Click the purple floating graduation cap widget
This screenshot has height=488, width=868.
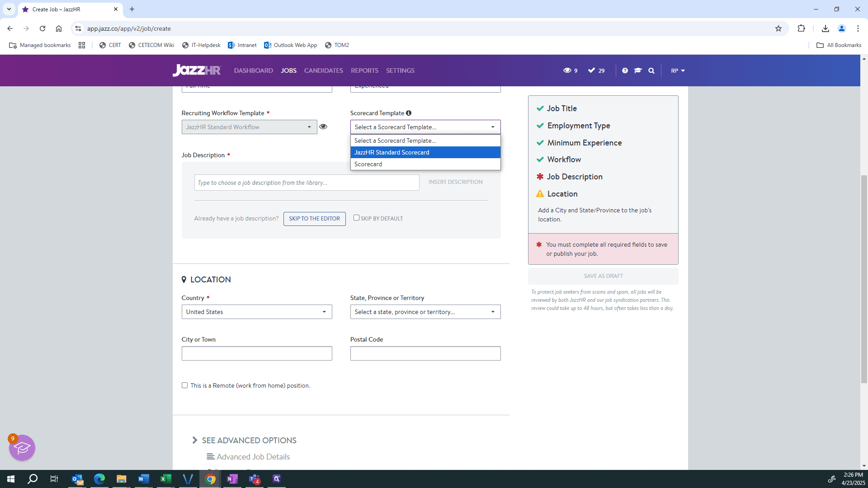tap(22, 448)
